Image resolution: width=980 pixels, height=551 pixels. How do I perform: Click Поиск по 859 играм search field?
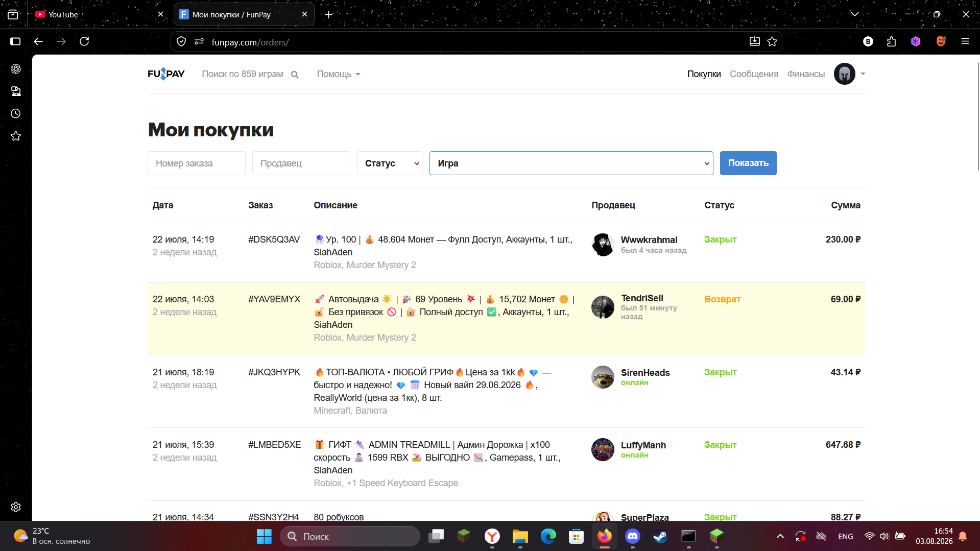(x=243, y=74)
